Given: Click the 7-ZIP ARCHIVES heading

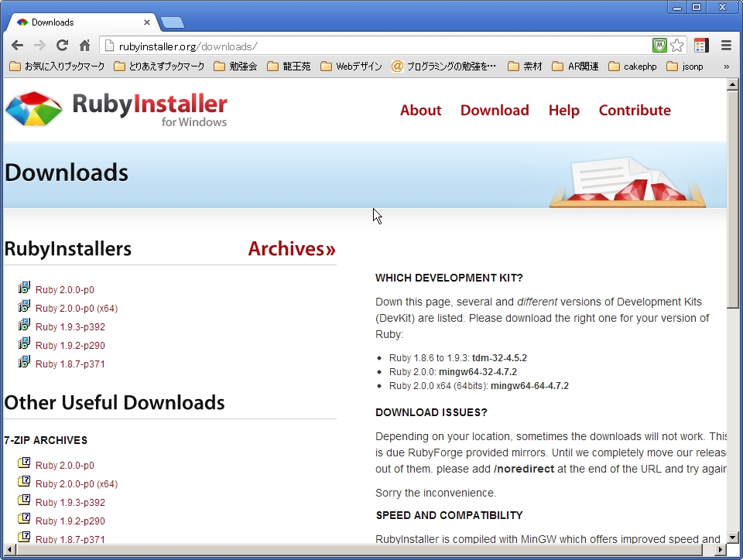Looking at the screenshot, I should click(x=46, y=440).
